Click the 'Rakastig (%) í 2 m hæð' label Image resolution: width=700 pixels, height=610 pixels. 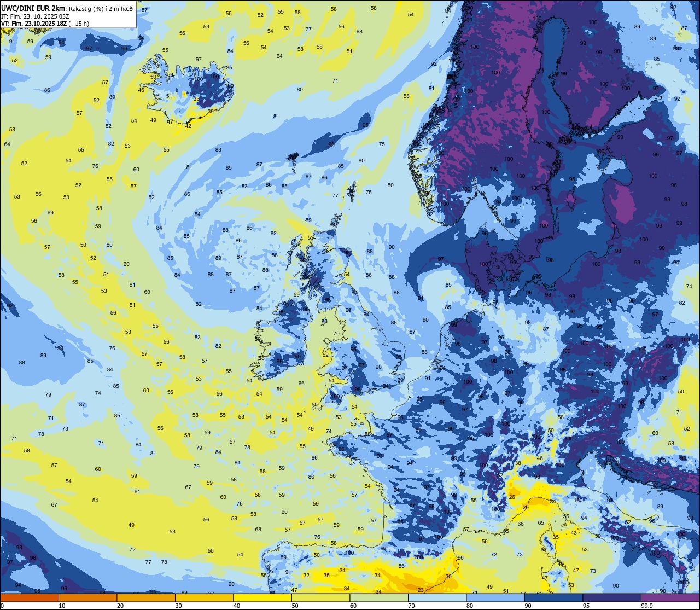(101, 9)
